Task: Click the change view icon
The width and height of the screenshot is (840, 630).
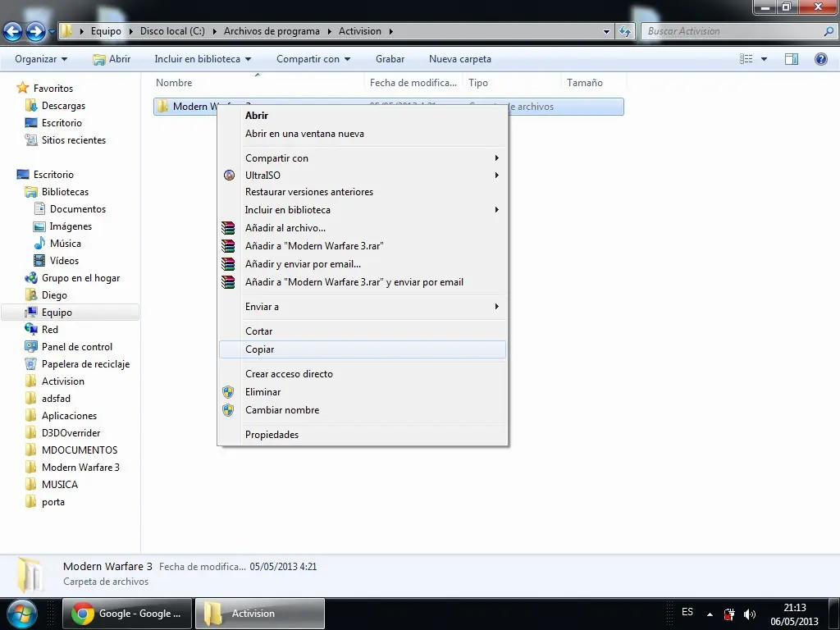Action: (746, 59)
